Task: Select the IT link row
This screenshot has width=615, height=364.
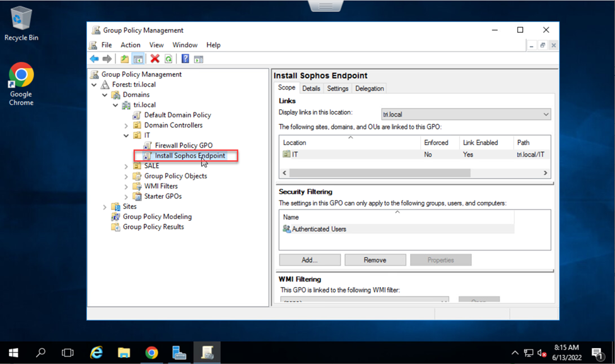Action: [x=414, y=155]
